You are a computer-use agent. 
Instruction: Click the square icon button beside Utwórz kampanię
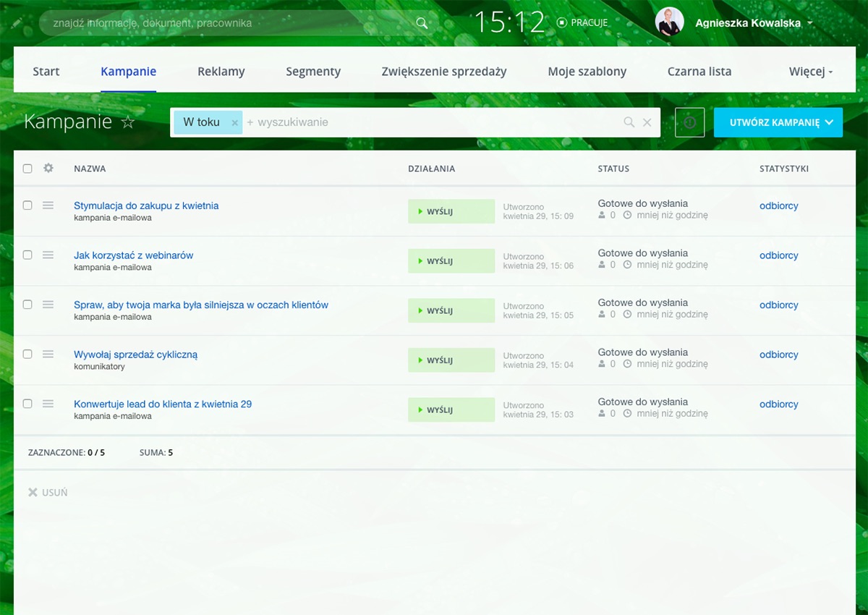click(x=689, y=122)
